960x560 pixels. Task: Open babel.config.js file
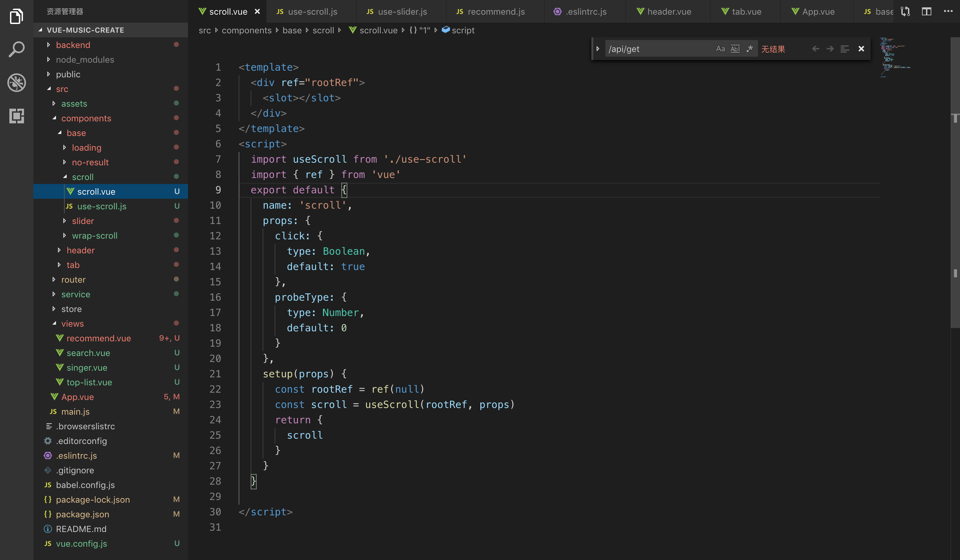coord(110,485)
